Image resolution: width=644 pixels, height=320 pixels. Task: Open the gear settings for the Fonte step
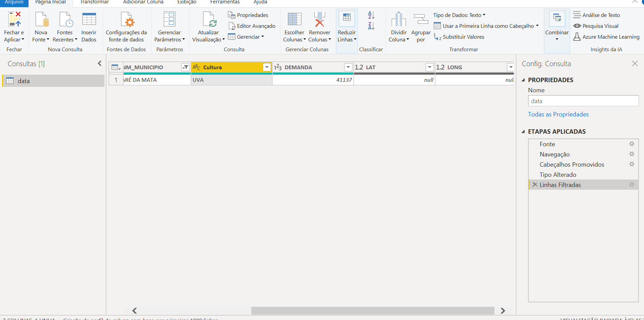(632, 144)
